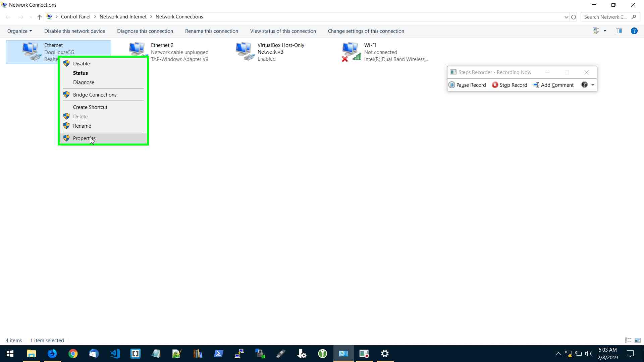The image size is (644, 362).
Task: Click Disable in the context menu
Action: pos(81,64)
